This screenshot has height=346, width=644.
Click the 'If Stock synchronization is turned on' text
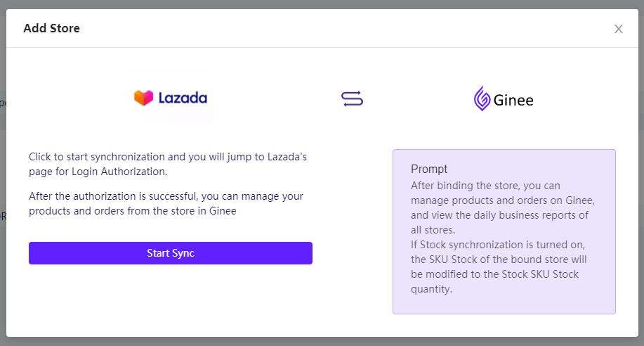(499, 267)
